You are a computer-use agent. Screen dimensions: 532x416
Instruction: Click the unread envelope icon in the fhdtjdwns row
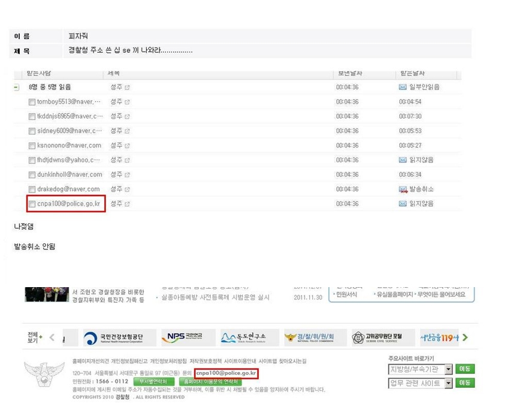[x=403, y=160]
